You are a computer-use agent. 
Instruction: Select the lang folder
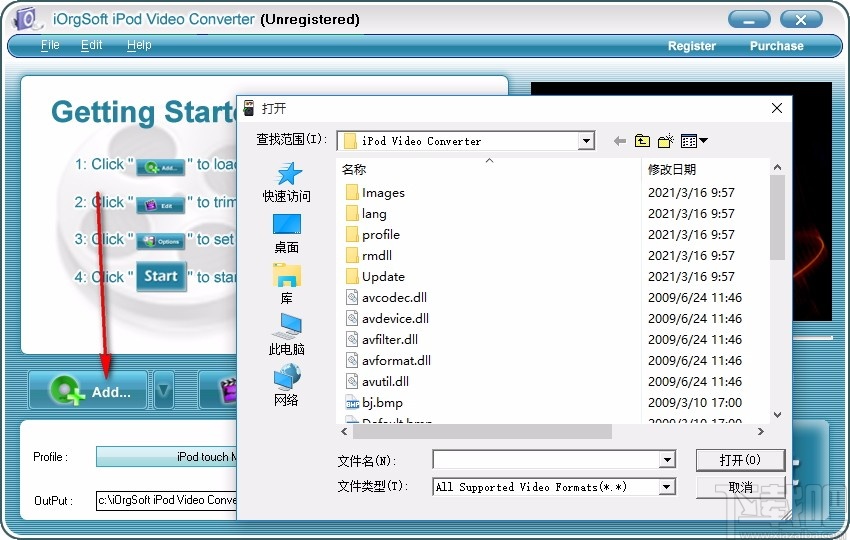pos(366,214)
